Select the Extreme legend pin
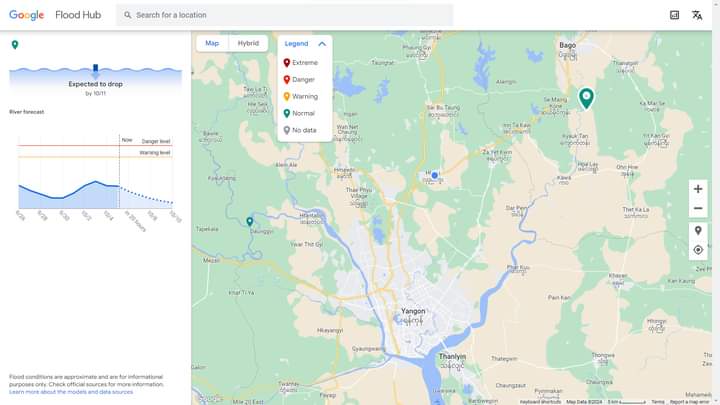The image size is (720, 405). tap(287, 62)
